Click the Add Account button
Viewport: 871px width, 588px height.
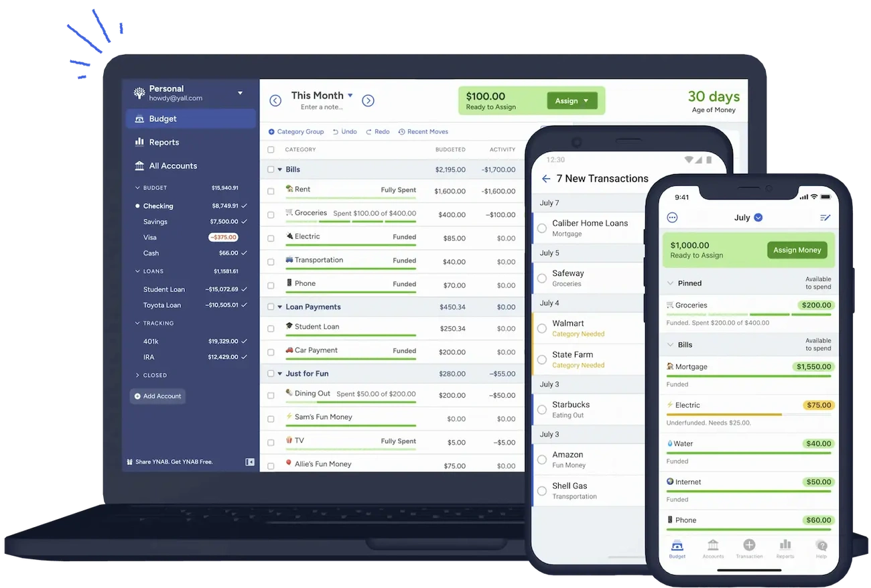[x=157, y=396]
